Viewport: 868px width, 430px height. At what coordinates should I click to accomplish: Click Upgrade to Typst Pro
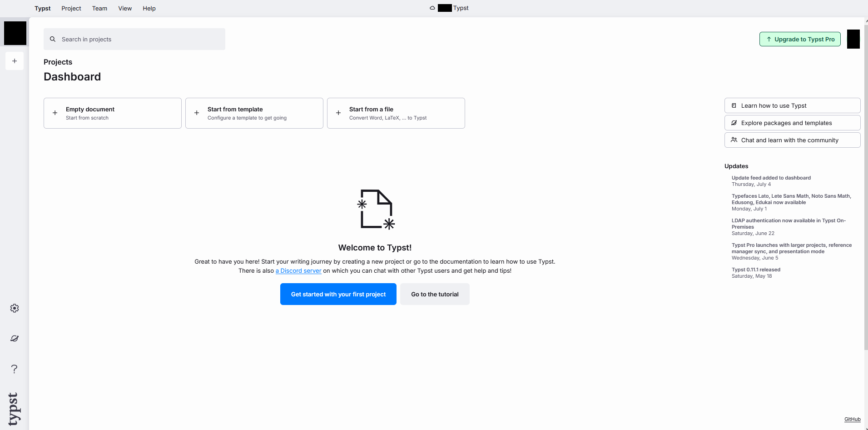pyautogui.click(x=800, y=39)
